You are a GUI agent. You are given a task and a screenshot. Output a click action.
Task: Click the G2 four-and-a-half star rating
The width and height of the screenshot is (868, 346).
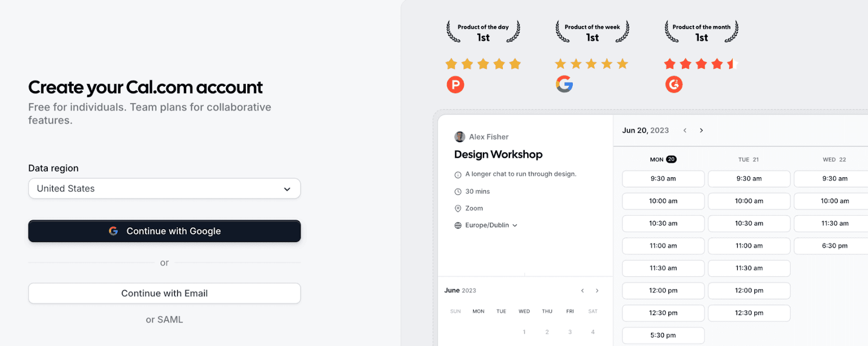[700, 64]
